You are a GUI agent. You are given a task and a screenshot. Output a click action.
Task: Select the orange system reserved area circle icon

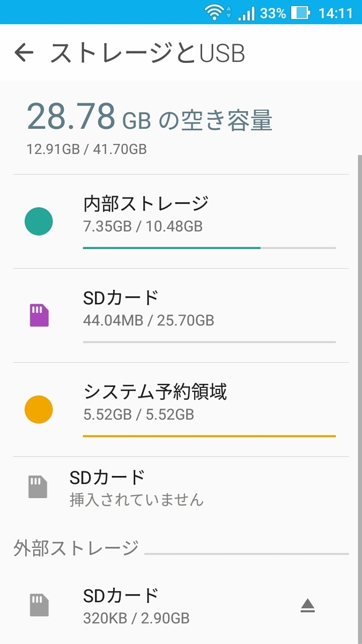38,409
